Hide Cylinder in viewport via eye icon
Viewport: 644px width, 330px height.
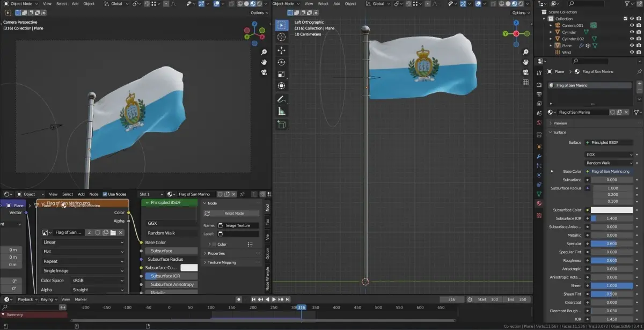click(x=631, y=32)
